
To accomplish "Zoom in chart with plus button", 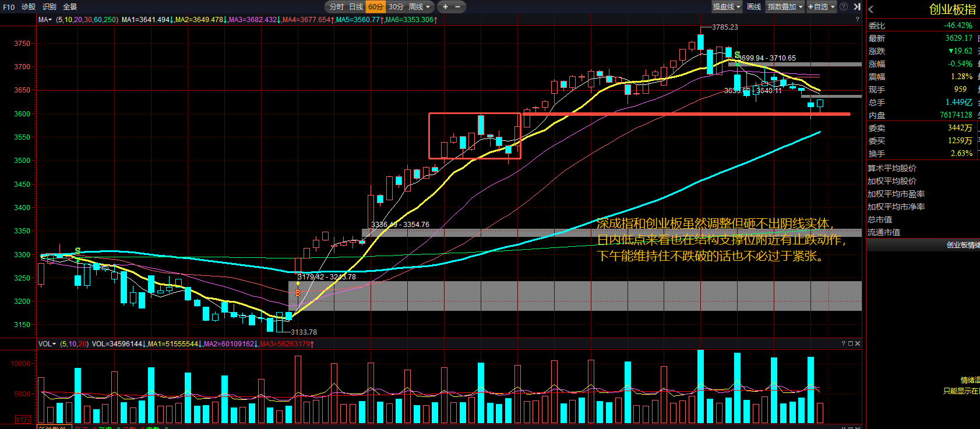I will pyautogui.click(x=445, y=7).
